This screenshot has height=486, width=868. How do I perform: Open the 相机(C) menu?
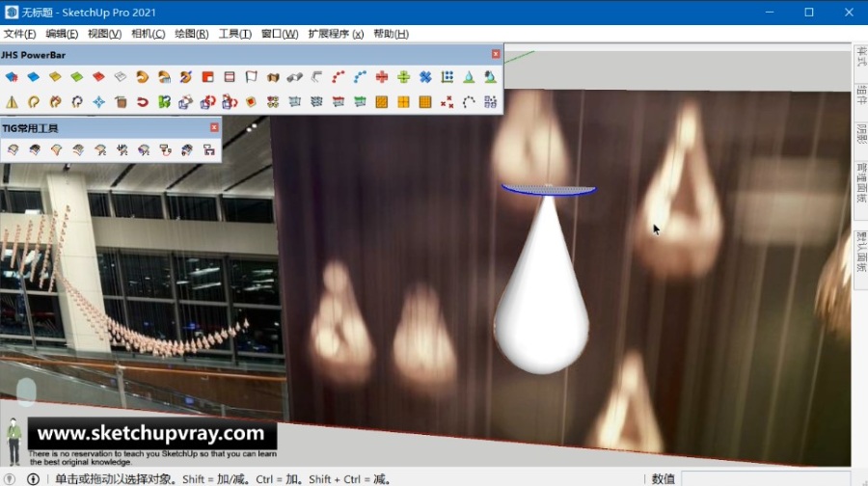tap(149, 34)
